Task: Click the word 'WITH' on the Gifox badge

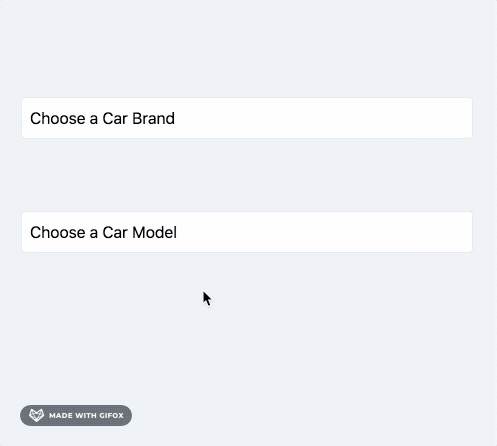Action: [x=84, y=416]
